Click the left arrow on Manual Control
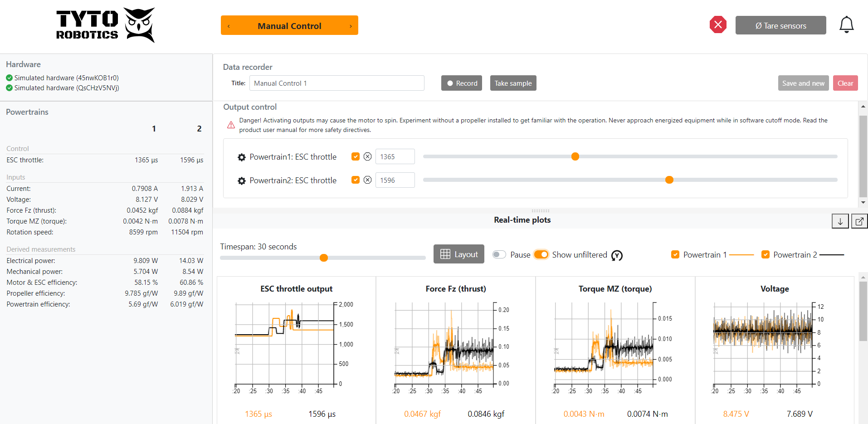Viewport: 868px width, 424px height. 229,26
